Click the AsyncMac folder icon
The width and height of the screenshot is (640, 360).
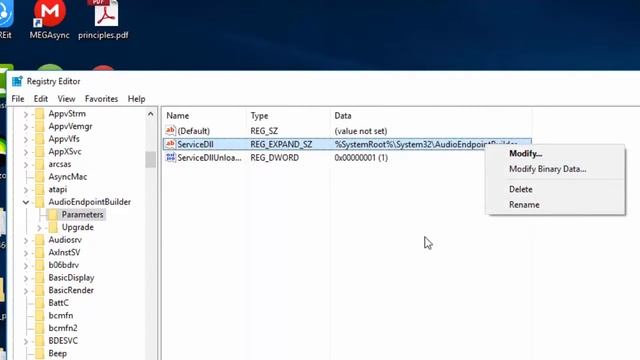(x=40, y=177)
